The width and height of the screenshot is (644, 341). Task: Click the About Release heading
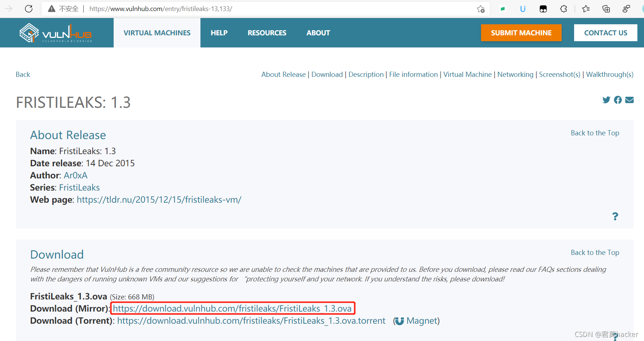68,135
